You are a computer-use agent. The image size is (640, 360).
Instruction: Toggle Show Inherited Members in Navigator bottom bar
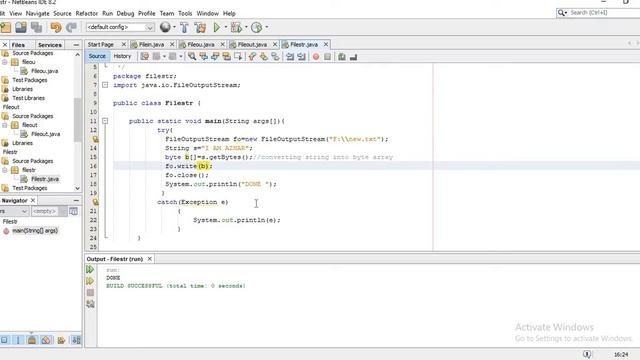pyautogui.click(x=4, y=340)
